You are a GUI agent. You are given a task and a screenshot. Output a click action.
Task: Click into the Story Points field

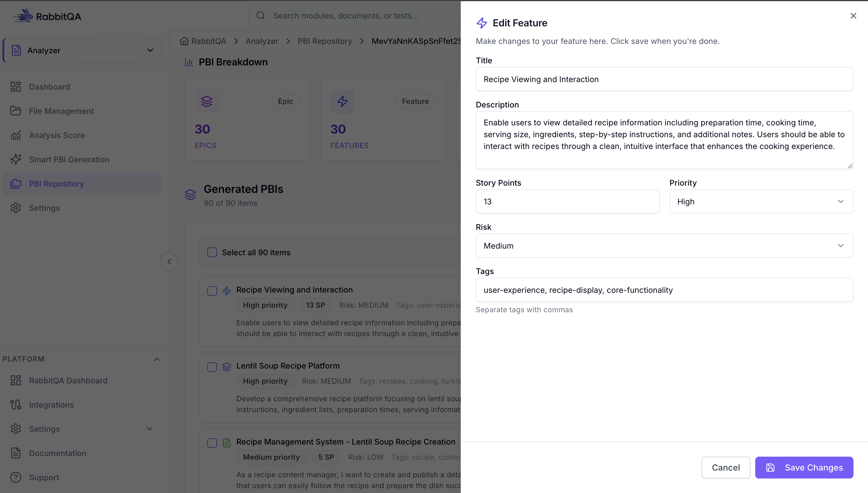567,201
